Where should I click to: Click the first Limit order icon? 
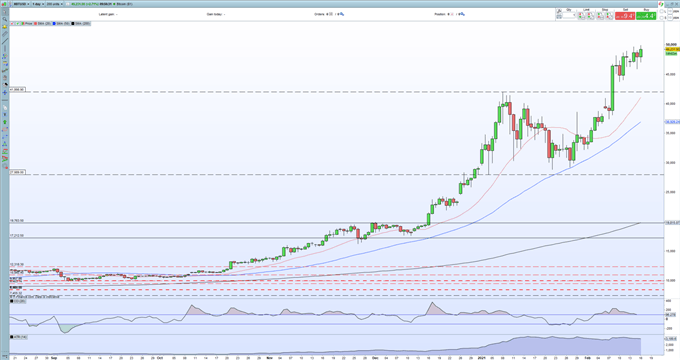point(582,16)
